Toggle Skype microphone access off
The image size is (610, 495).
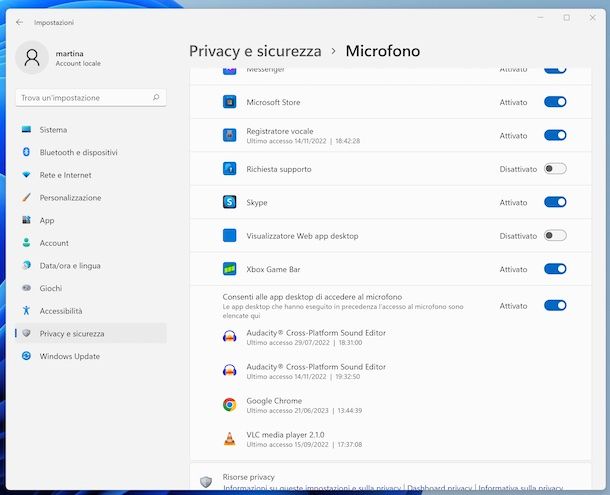555,202
